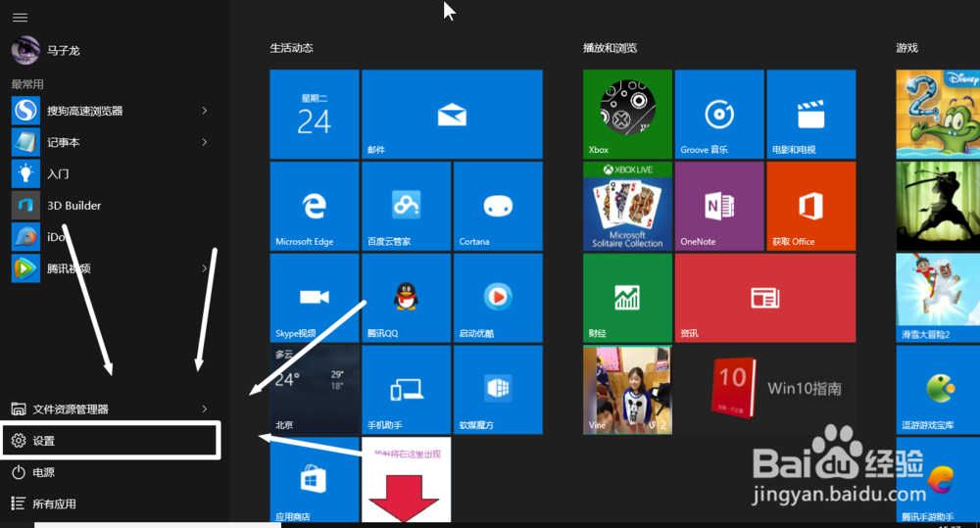This screenshot has width=980, height=528.
Task: Expand the 记事本 jump list arrow
Action: [205, 142]
